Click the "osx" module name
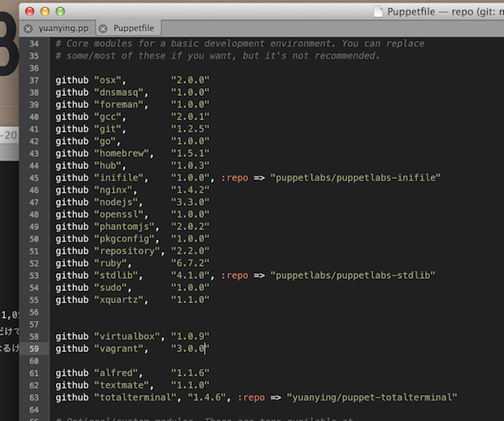This screenshot has width=504, height=421. click(107, 80)
